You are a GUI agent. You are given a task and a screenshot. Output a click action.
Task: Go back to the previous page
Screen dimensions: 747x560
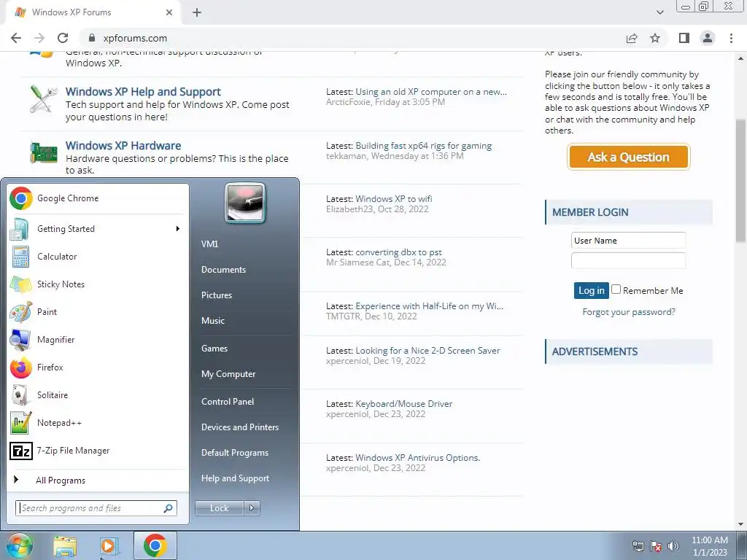tap(16, 38)
